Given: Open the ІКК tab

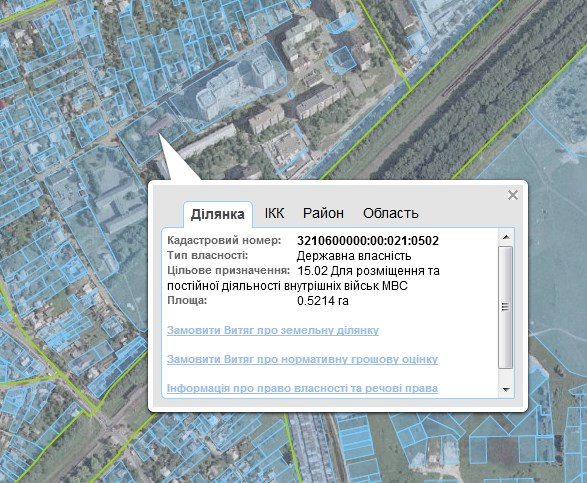Looking at the screenshot, I should coord(274,213).
